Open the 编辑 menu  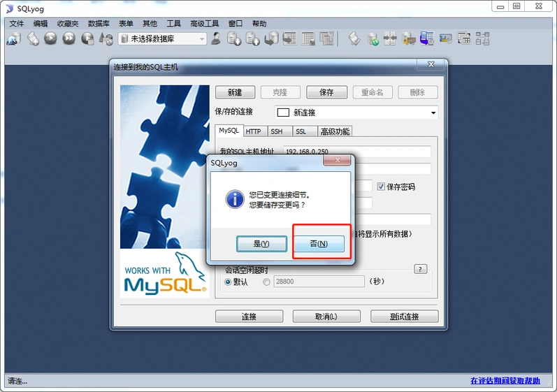(40, 24)
